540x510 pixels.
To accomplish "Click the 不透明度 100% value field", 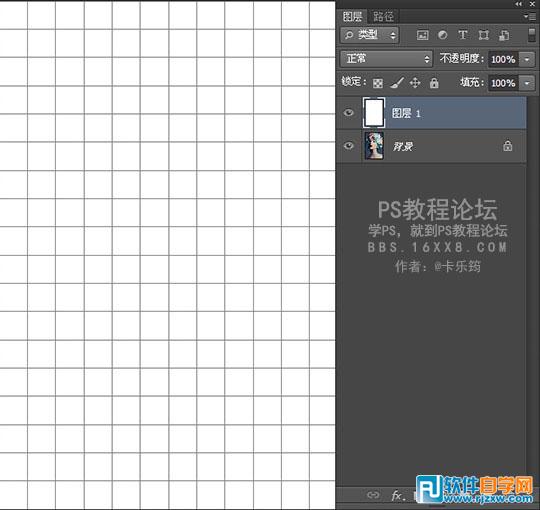I will click(503, 59).
